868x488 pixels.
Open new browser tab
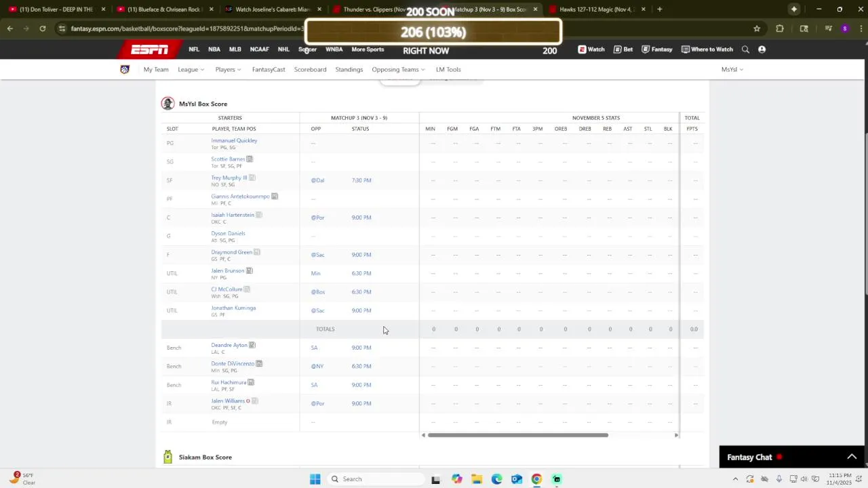(660, 9)
